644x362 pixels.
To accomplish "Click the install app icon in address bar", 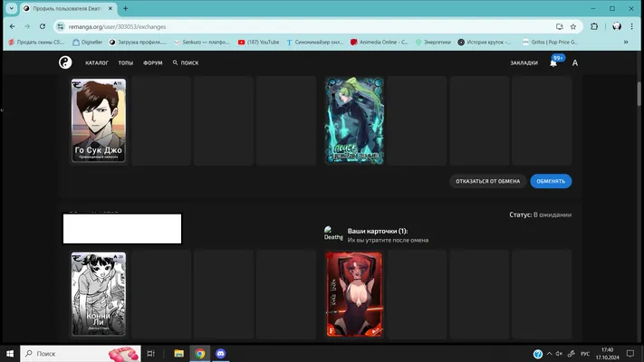I will click(x=560, y=26).
